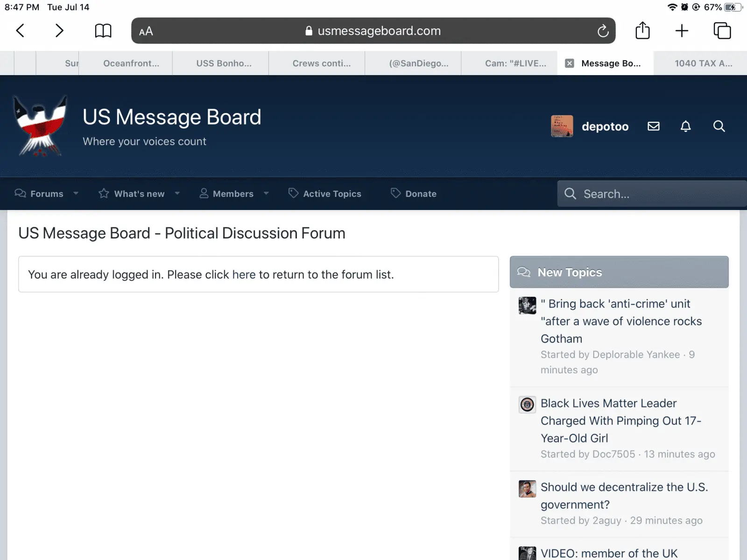Image resolution: width=747 pixels, height=560 pixels.
Task: Click the What's new star icon
Action: (104, 193)
